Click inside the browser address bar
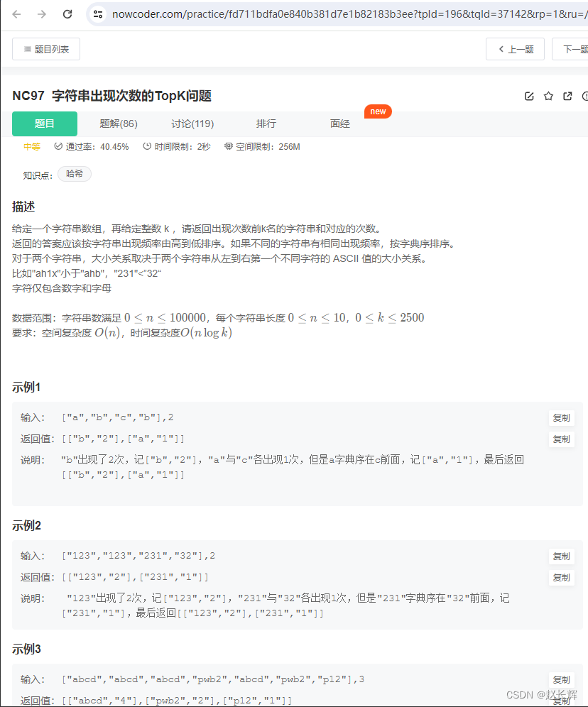588x707 pixels. click(284, 13)
